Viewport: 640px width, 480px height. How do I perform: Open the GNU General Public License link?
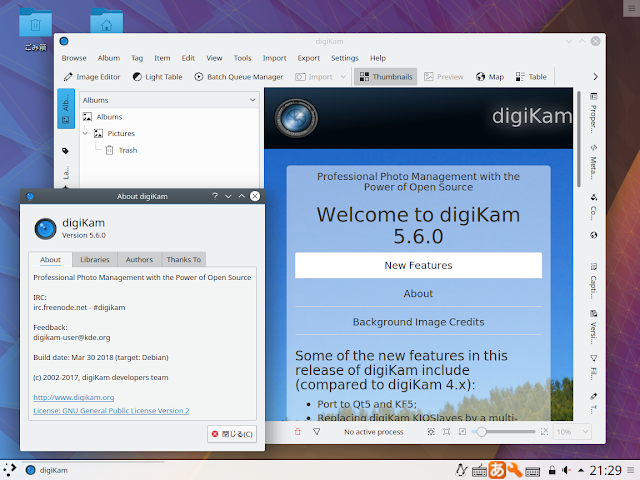[111, 411]
